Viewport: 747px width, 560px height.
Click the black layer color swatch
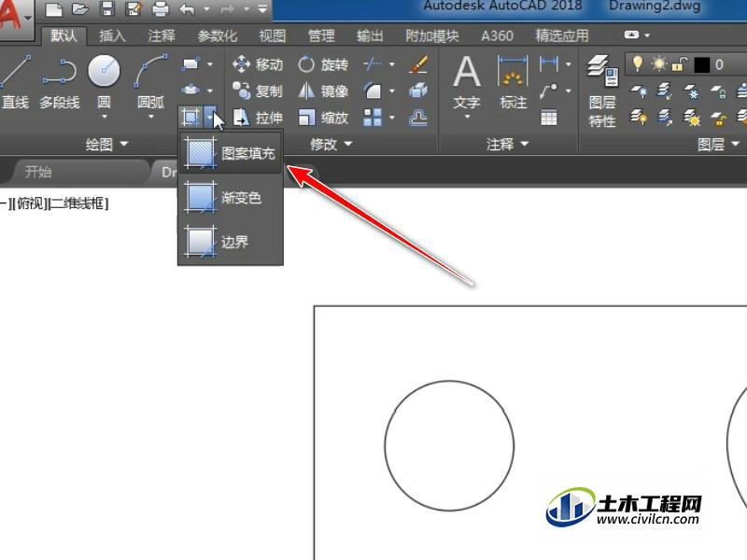point(702,64)
